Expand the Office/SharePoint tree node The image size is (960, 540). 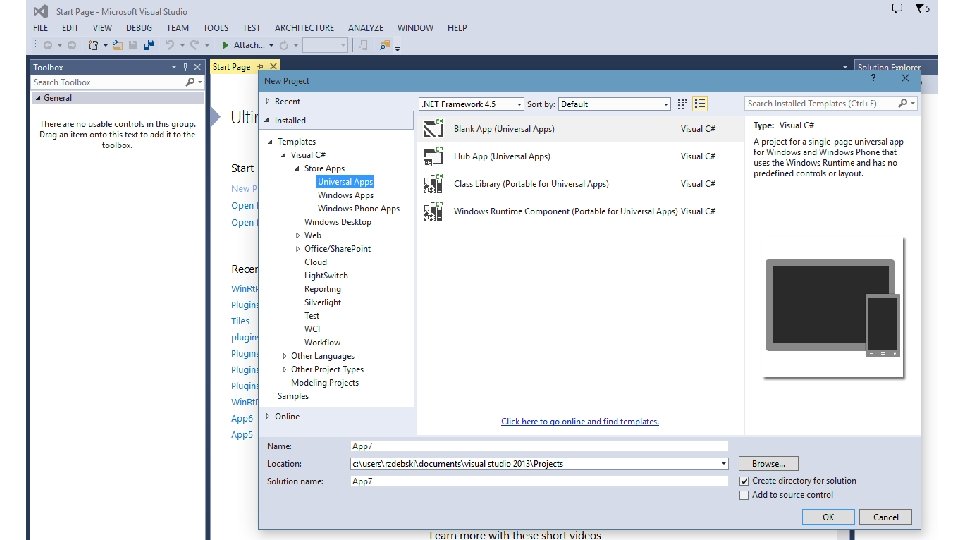point(298,249)
